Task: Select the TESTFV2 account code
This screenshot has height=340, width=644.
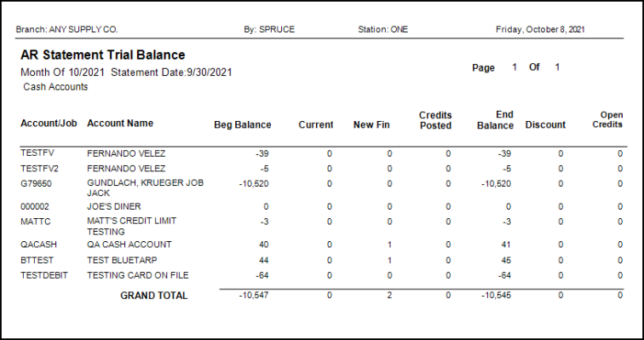Action: pos(40,169)
